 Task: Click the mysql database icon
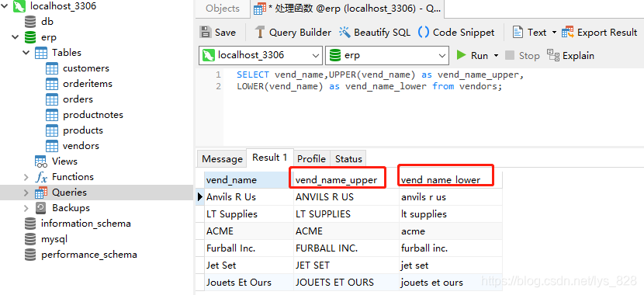tap(30, 239)
